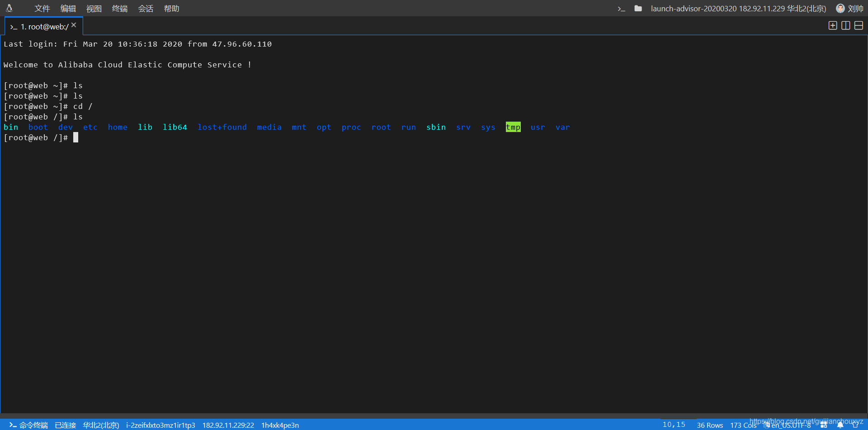
Task: Split terminal into left-right panes
Action: click(x=846, y=26)
